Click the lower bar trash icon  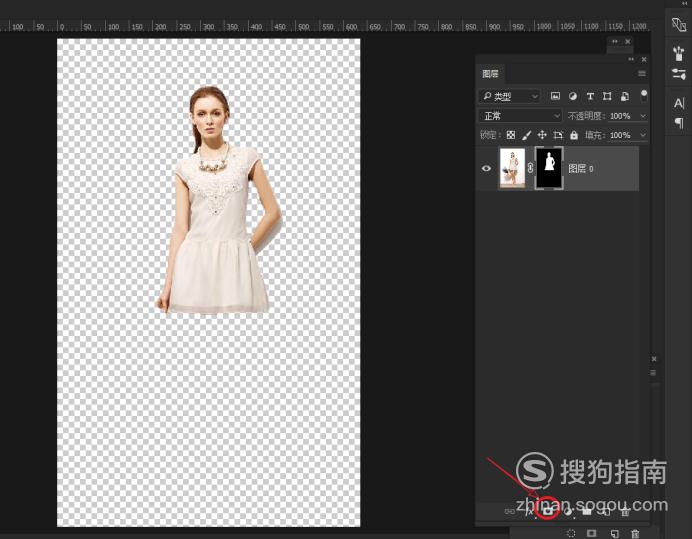635,533
